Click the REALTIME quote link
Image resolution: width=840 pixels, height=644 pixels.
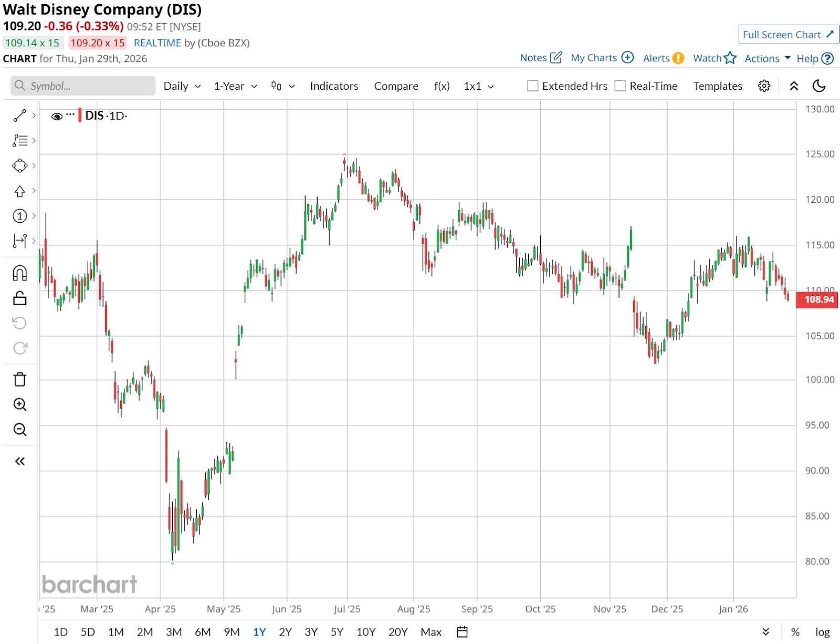tap(157, 43)
